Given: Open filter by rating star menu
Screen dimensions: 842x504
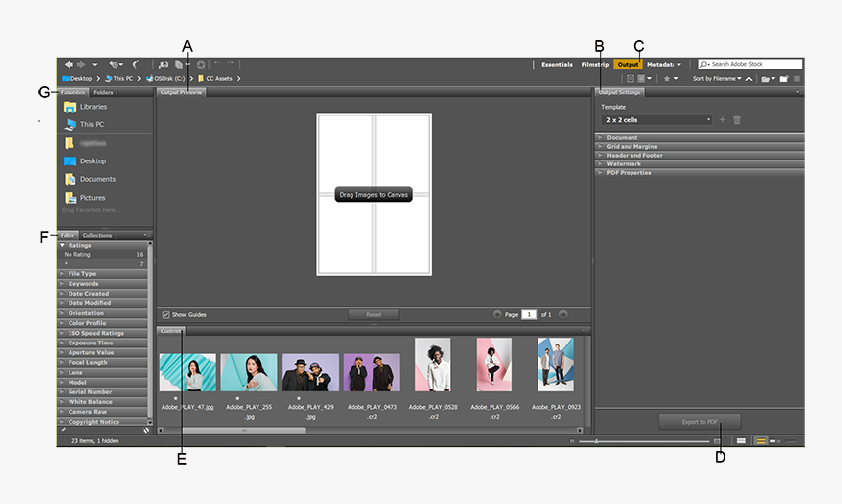Looking at the screenshot, I should point(670,79).
